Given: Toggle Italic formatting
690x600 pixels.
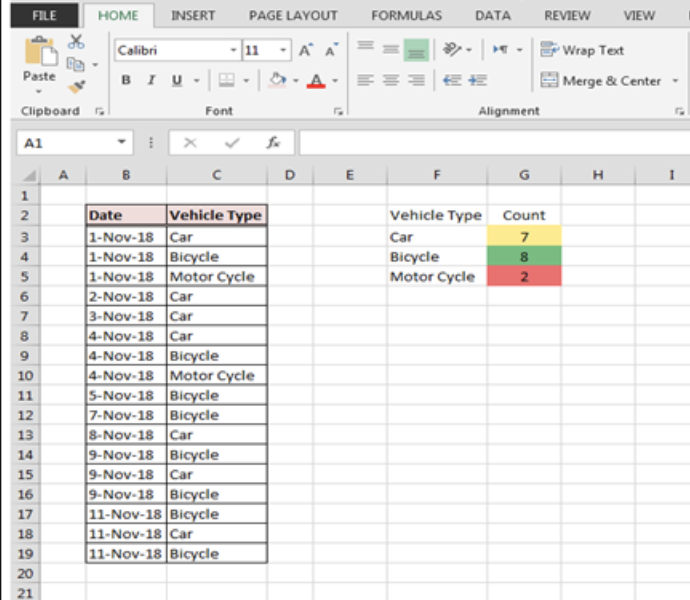Looking at the screenshot, I should 151,80.
